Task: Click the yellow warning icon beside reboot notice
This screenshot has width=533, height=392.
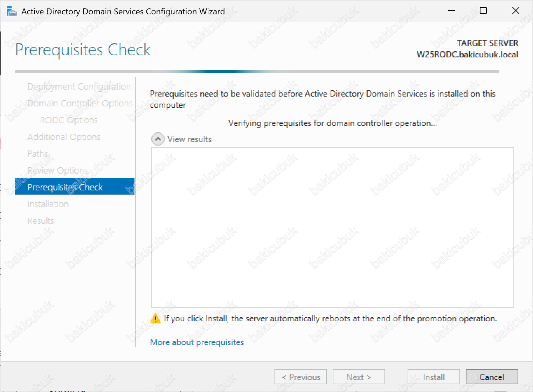Action: pos(155,318)
